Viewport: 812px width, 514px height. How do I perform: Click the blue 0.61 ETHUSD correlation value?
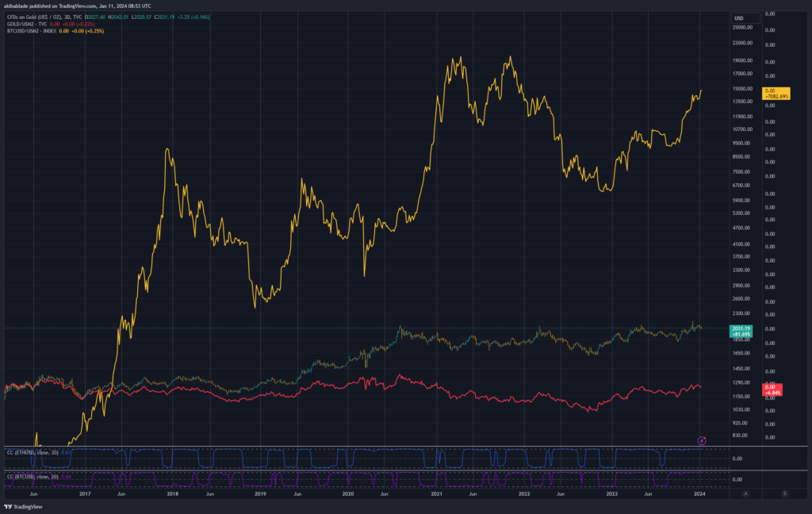tap(66, 452)
